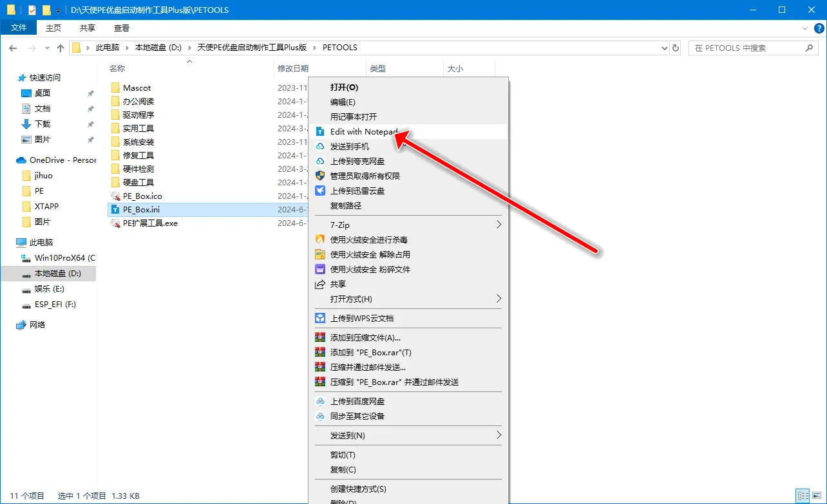This screenshot has width=827, height=504.
Task: Open the address bar history dropdown arrow
Action: (664, 47)
